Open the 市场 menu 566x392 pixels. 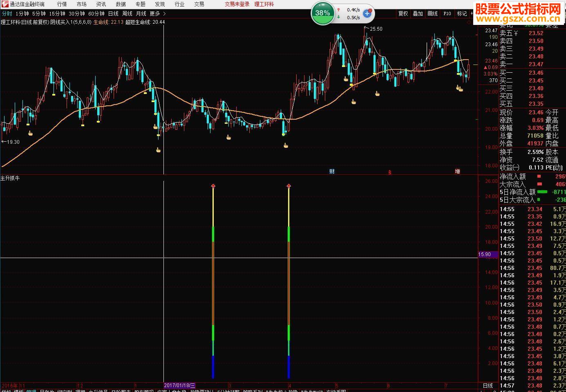pos(82,4)
